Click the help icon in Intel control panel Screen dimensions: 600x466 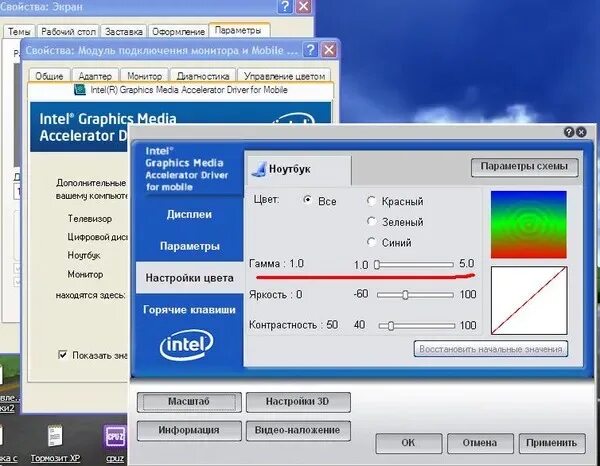(569, 132)
